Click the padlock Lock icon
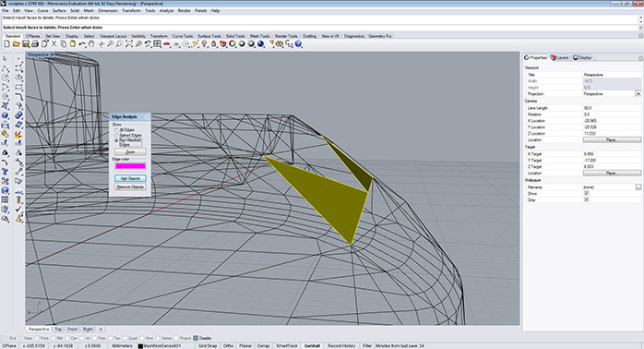Image resolution: width=644 pixels, height=349 pixels. click(213, 43)
